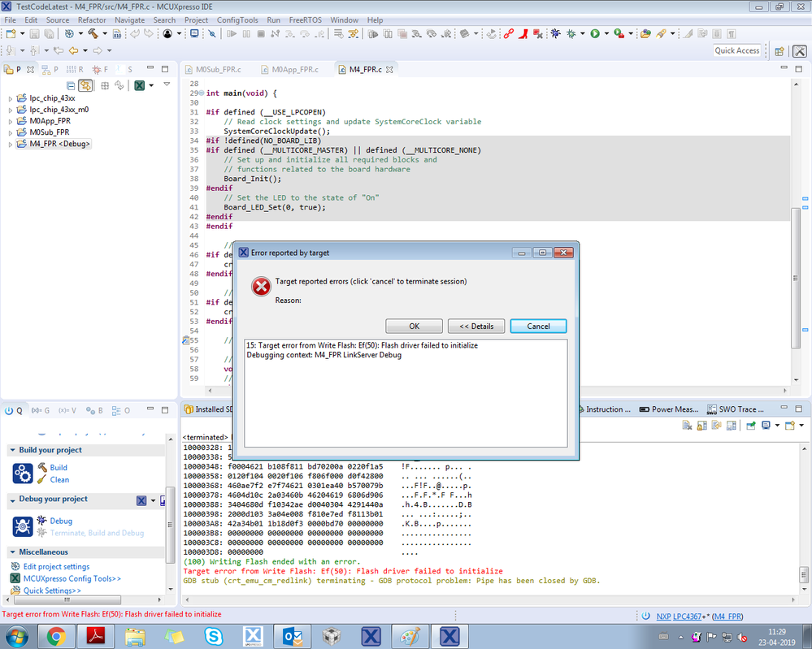Open the Build hammer dropdown arrow
812x649 pixels.
pos(105,33)
